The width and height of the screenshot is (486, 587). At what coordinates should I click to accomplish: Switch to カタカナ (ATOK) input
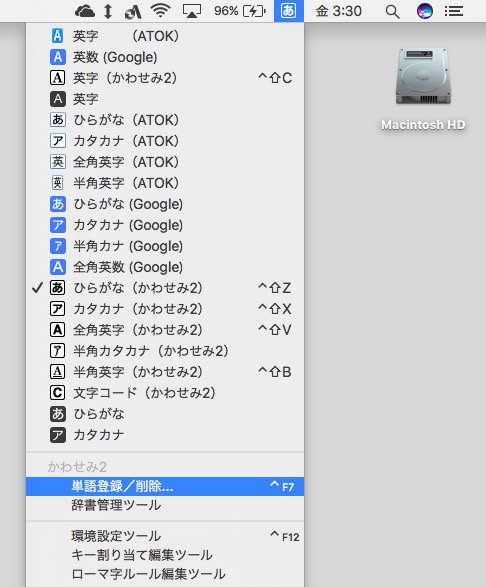pos(165,141)
